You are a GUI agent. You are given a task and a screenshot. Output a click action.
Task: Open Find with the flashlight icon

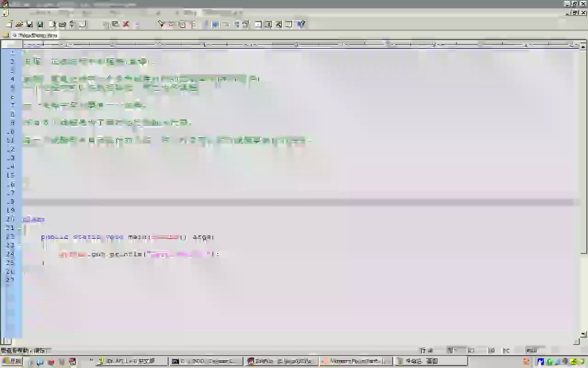click(161, 24)
